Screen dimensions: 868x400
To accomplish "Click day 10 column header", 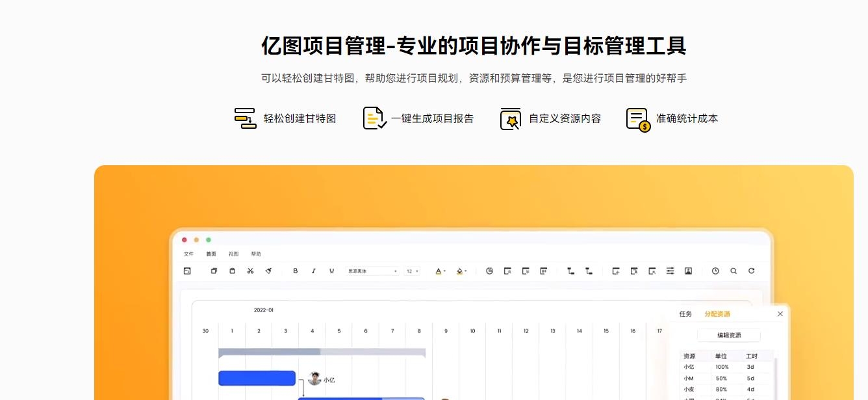I will click(x=472, y=331).
